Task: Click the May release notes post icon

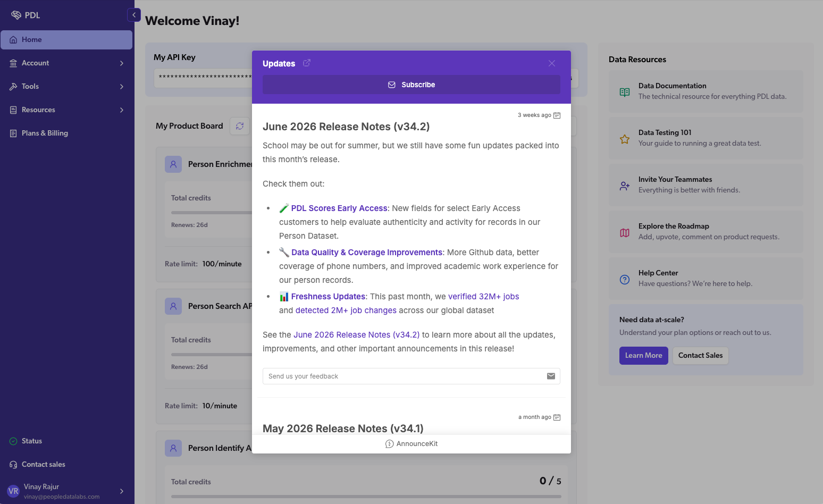Action: 557,417
